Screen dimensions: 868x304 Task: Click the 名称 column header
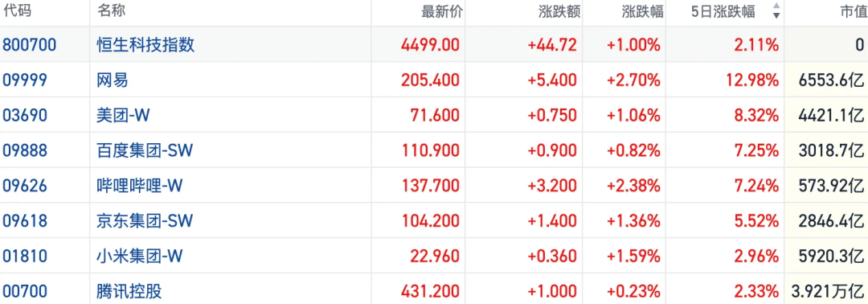coord(111,11)
